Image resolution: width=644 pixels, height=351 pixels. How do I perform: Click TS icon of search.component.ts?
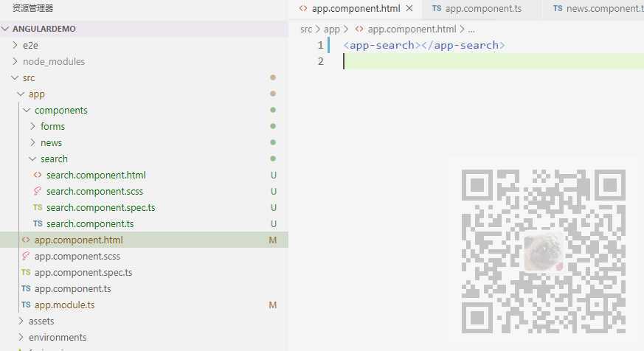(38, 223)
